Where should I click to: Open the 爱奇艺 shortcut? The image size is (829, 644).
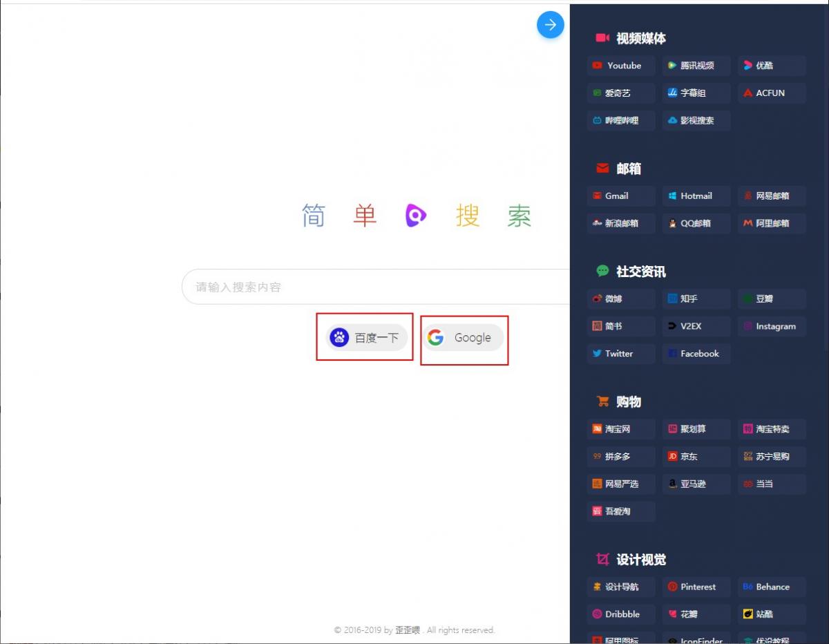(621, 93)
